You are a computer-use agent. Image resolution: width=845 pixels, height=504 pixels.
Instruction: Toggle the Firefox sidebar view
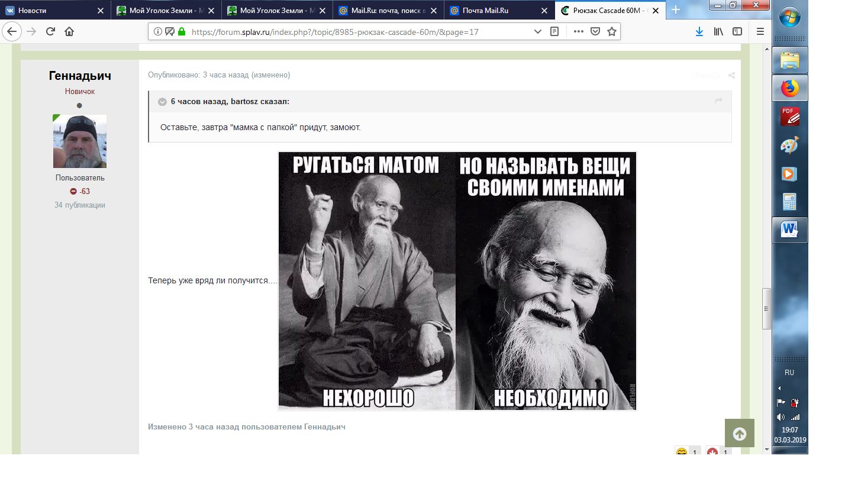[737, 31]
